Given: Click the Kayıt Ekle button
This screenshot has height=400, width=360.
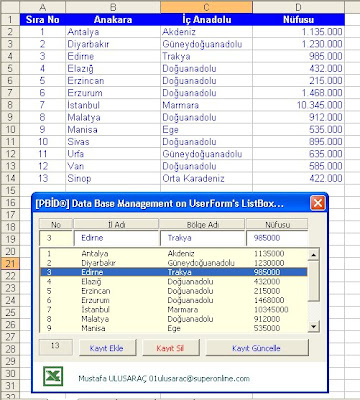Looking at the screenshot, I should point(108,348).
